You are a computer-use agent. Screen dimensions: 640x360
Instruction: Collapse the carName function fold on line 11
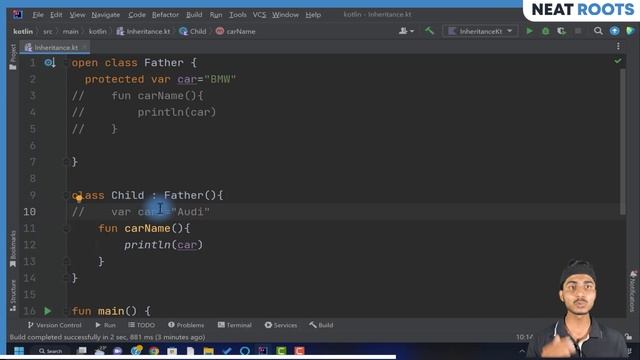coord(66,229)
